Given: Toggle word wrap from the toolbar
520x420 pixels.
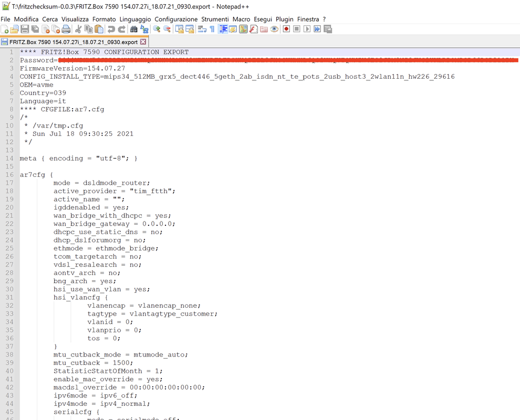Looking at the screenshot, I should pyautogui.click(x=202, y=29).
